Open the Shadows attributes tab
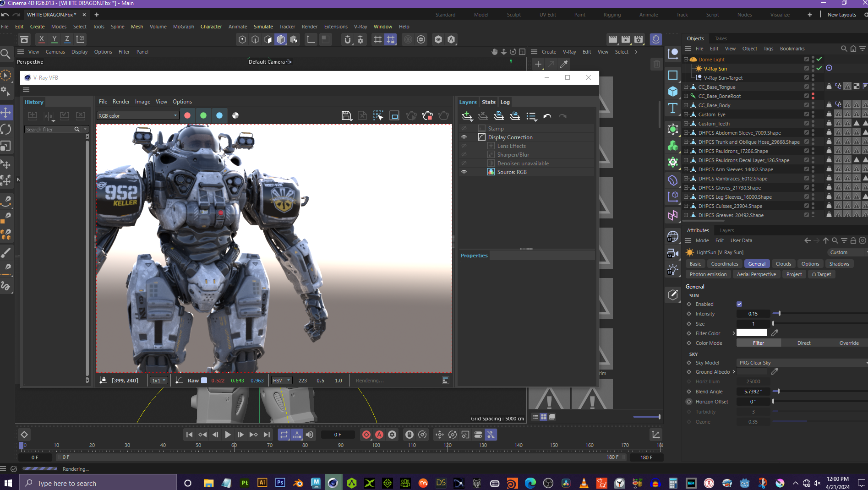 (839, 264)
